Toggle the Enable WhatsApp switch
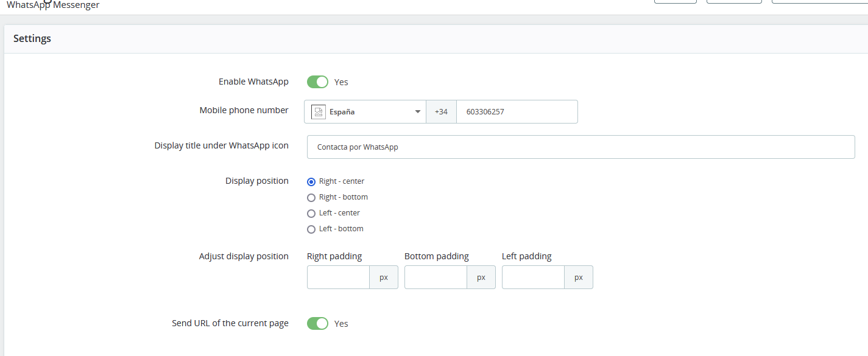The width and height of the screenshot is (868, 356). click(x=317, y=82)
